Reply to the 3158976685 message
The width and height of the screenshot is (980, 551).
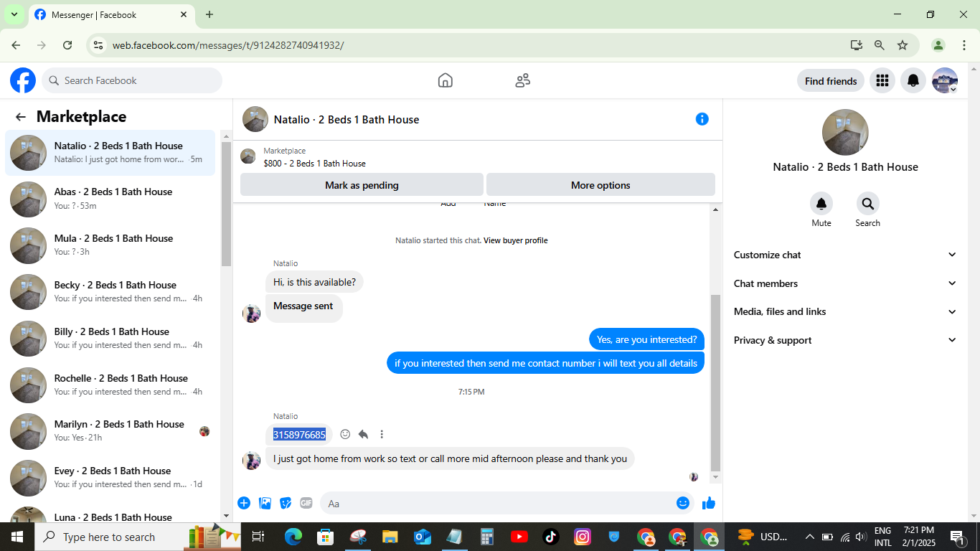tap(363, 434)
